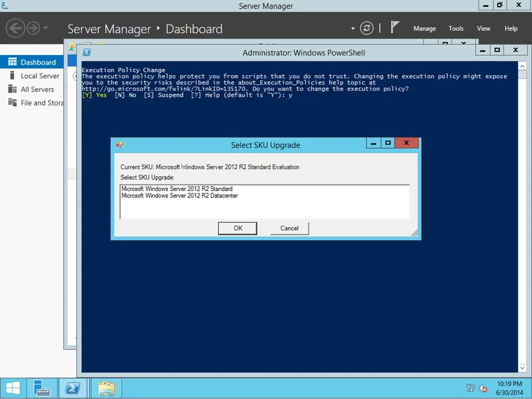Click the Server Manager title bar icon
532x399 pixels.
(5, 6)
